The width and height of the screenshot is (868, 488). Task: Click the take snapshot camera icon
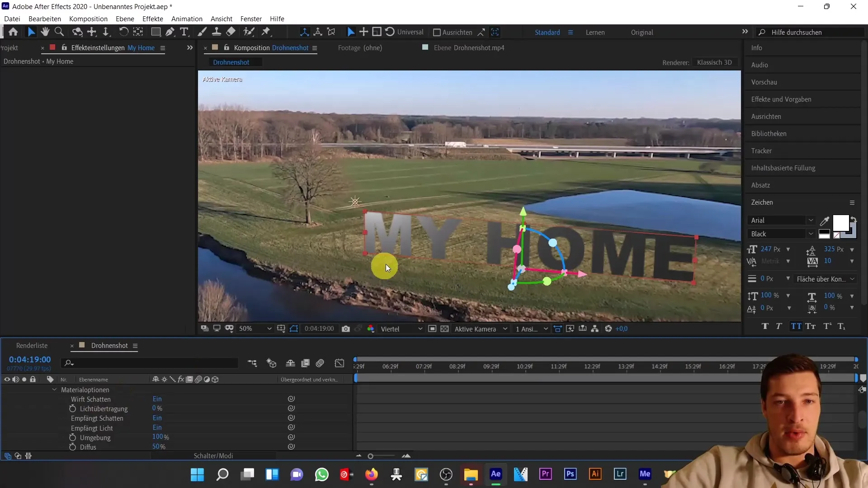click(x=346, y=329)
